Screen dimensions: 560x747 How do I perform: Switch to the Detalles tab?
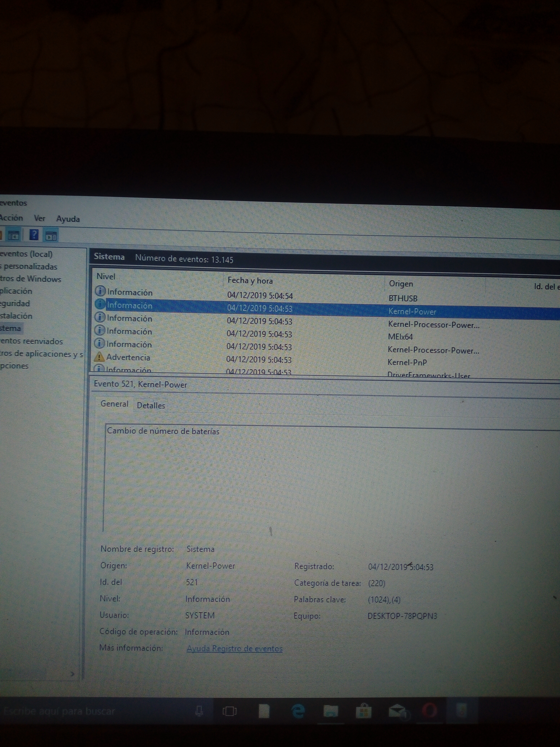(151, 406)
